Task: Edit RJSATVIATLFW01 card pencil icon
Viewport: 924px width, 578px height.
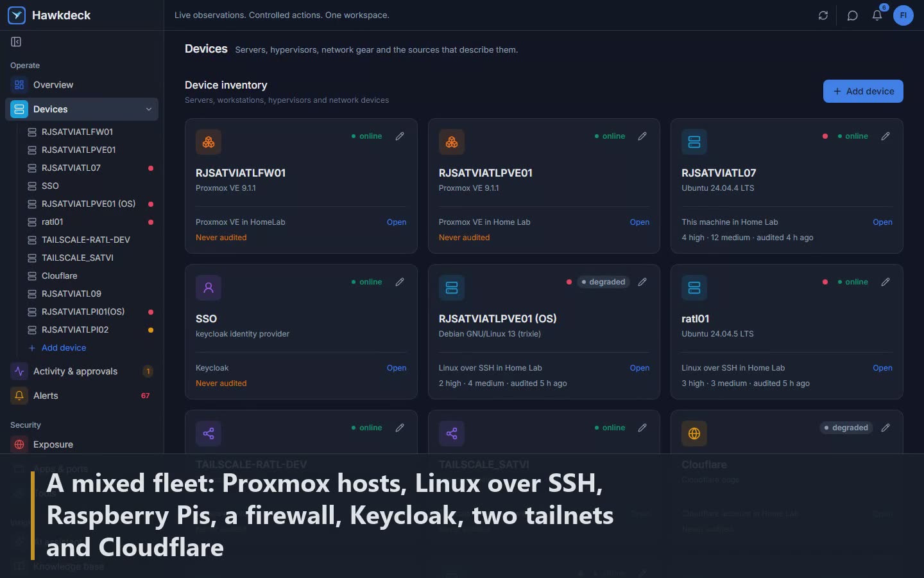Action: point(400,136)
